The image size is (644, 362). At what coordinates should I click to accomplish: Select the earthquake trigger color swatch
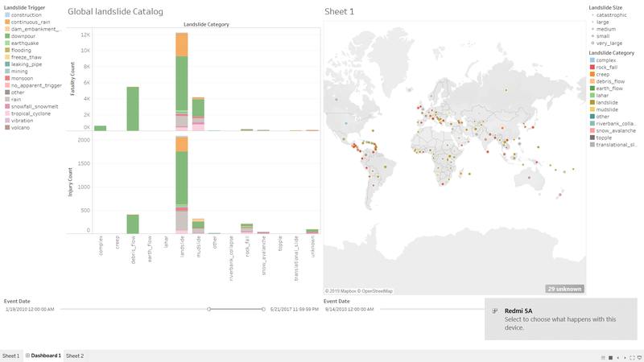click(x=7, y=43)
